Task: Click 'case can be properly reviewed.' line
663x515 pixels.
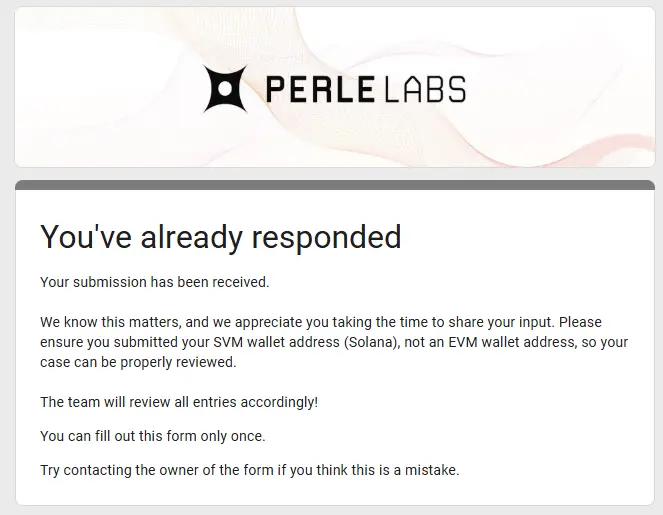Action: 138,362
